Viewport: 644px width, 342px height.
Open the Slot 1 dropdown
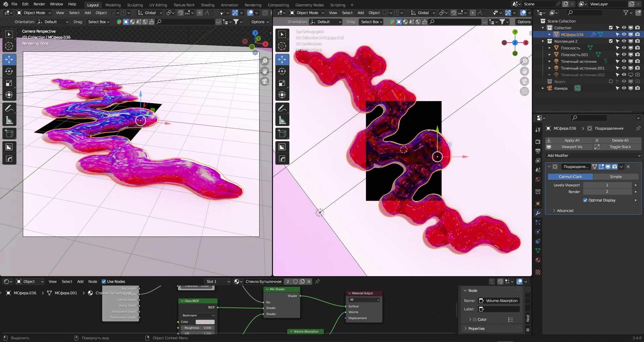pyautogui.click(x=217, y=282)
